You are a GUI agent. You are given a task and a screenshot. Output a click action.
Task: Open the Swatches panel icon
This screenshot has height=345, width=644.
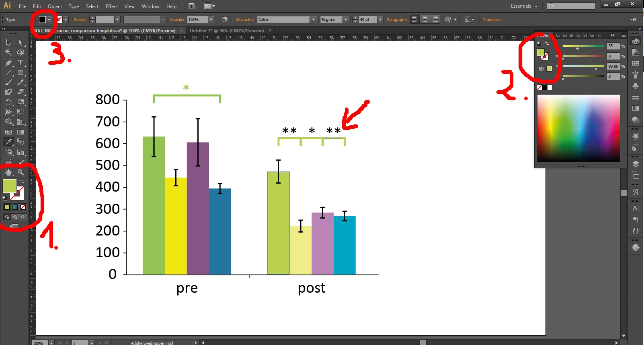click(636, 64)
